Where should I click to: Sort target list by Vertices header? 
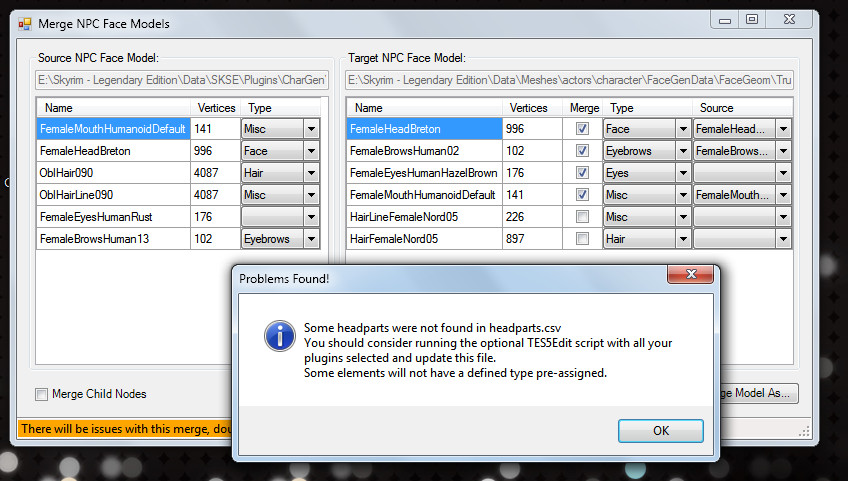[533, 108]
